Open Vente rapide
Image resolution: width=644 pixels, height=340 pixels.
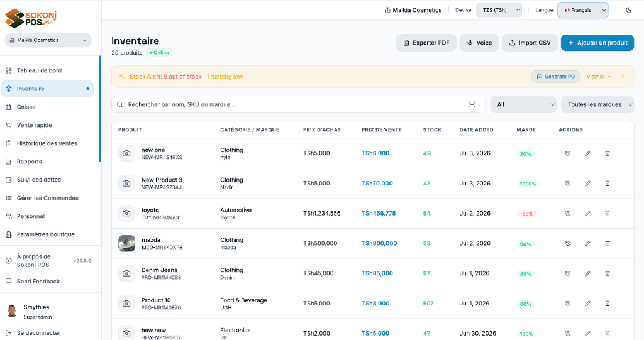click(x=47, y=125)
